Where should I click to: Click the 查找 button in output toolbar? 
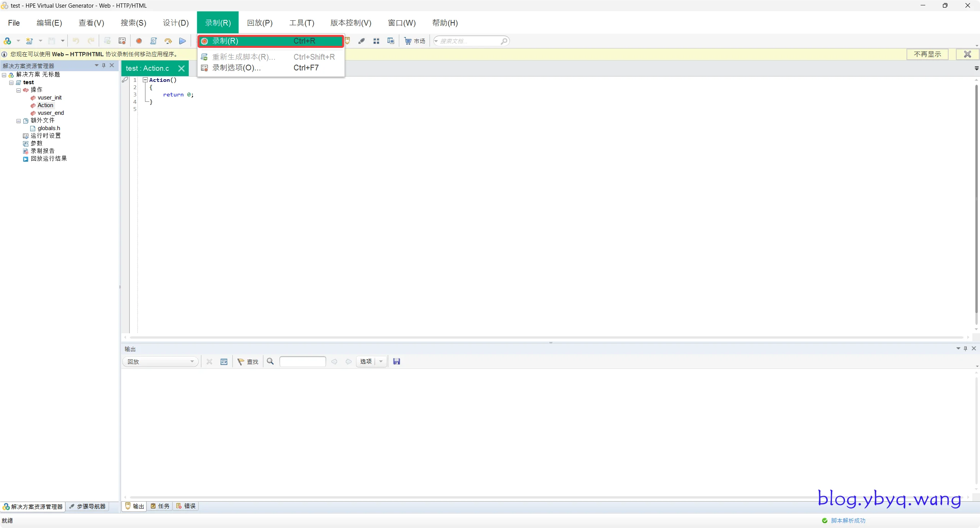[248, 362]
